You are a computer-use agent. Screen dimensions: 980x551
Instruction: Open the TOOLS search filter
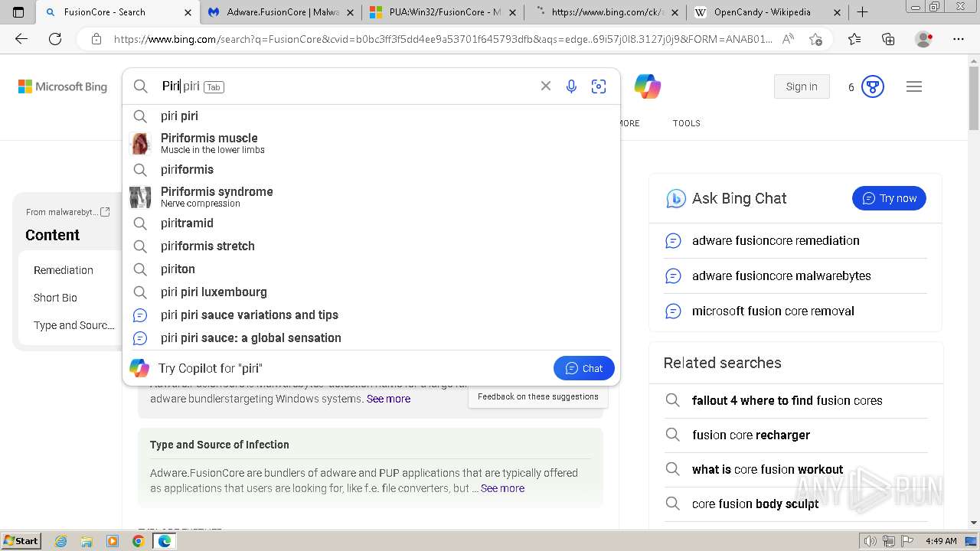click(x=687, y=123)
